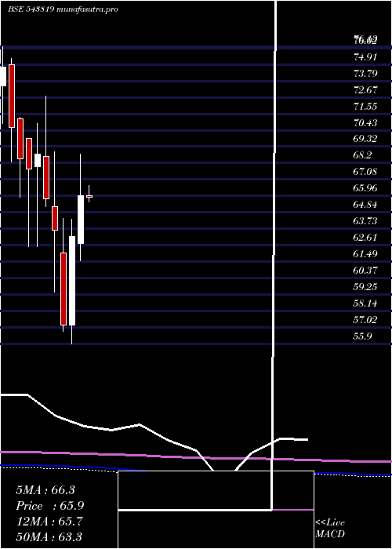Click the long red candle bottoming near 57.02
This screenshot has height=549, width=392.
[x=64, y=289]
